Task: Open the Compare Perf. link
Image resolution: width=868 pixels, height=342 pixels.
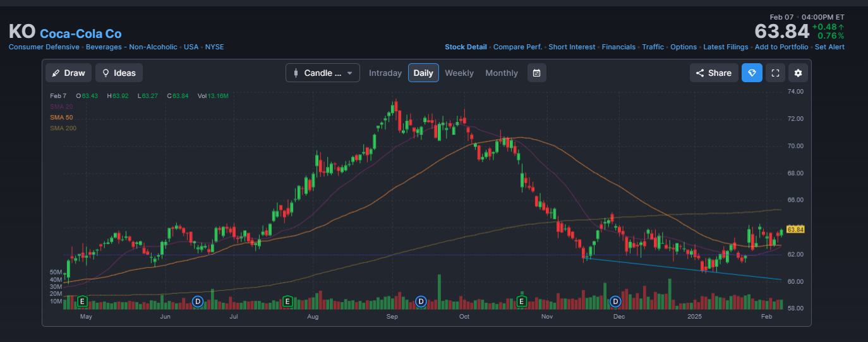Action: point(518,47)
